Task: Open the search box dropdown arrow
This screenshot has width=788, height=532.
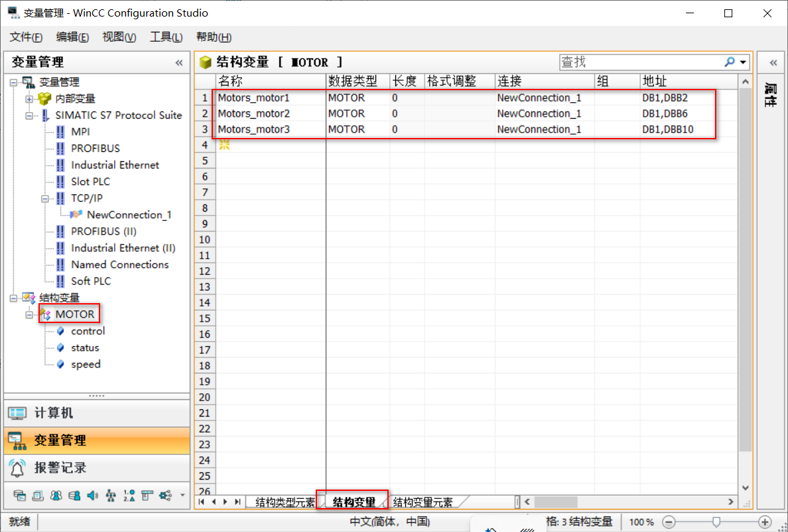Action: (743, 62)
